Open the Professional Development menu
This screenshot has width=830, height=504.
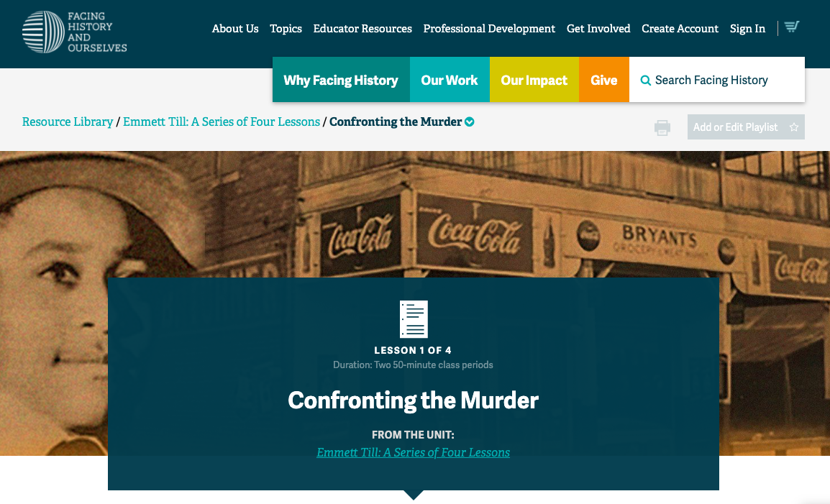[x=489, y=29]
